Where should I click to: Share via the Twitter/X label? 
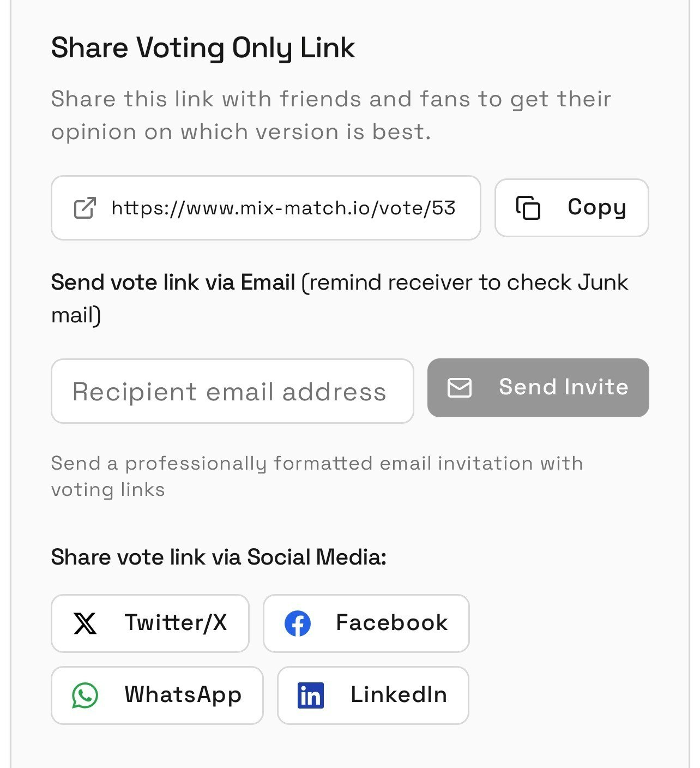point(176,623)
